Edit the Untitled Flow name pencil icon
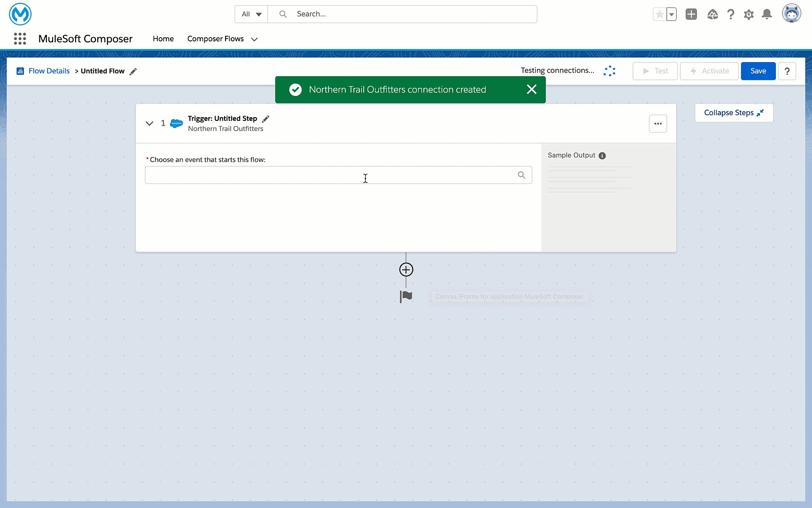This screenshot has height=508, width=812. (133, 71)
